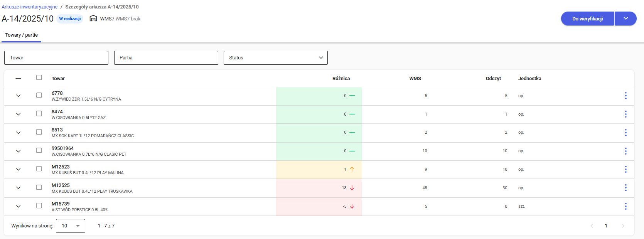644x239 pixels.
Task: Open the Status filter dropdown
Action: point(275,58)
